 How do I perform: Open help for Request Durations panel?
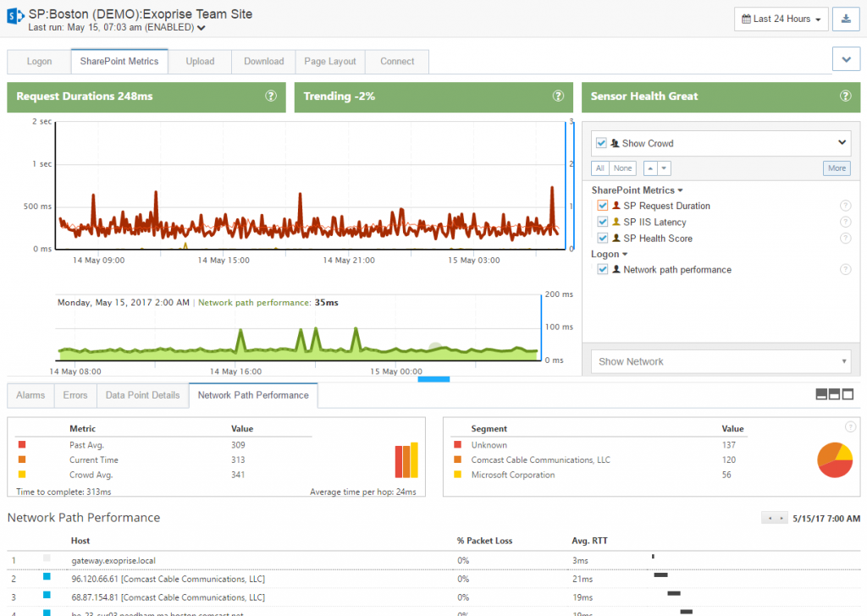(271, 96)
